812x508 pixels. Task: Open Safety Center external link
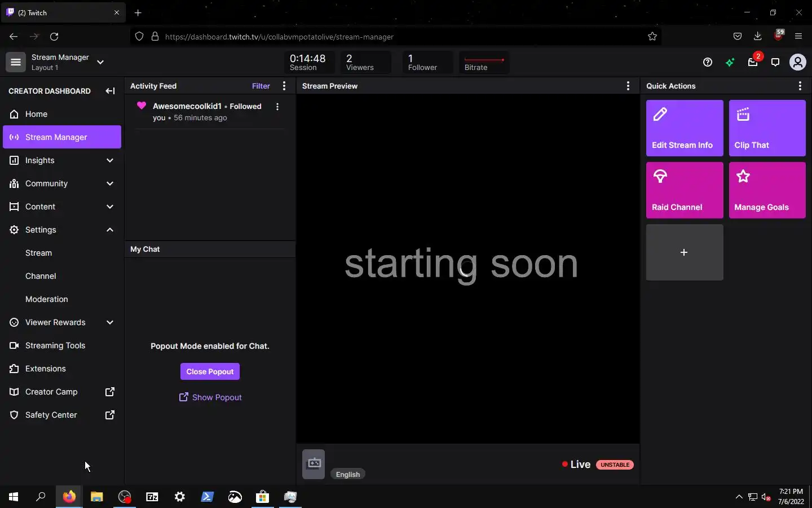(62, 415)
